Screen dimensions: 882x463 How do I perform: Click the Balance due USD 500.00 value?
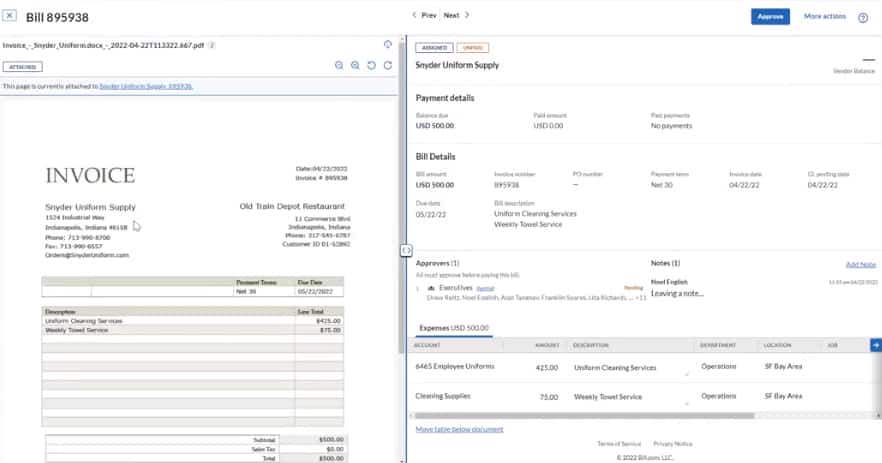pos(435,126)
